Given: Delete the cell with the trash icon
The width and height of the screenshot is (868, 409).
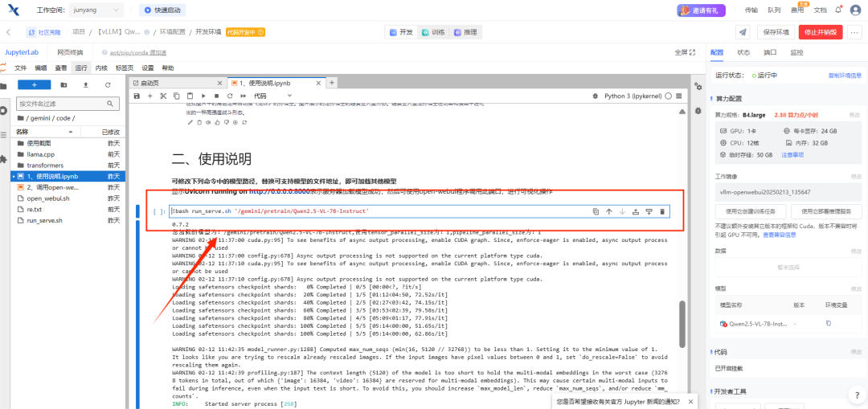Looking at the screenshot, I should pyautogui.click(x=662, y=211).
